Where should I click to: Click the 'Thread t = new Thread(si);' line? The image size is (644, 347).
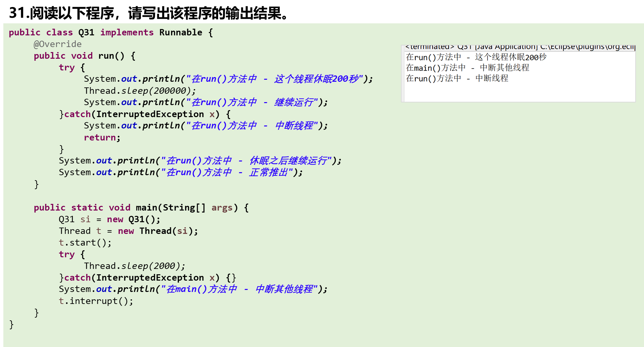point(128,231)
